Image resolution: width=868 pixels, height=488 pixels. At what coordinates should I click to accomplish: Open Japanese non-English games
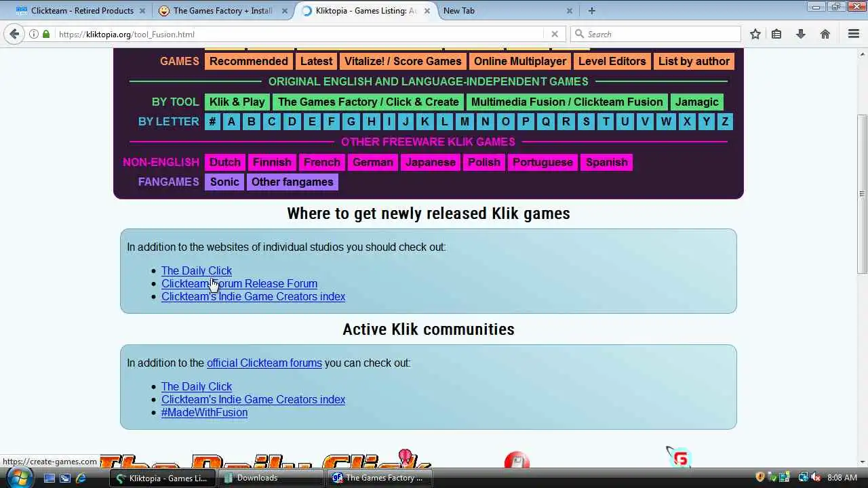(x=431, y=162)
